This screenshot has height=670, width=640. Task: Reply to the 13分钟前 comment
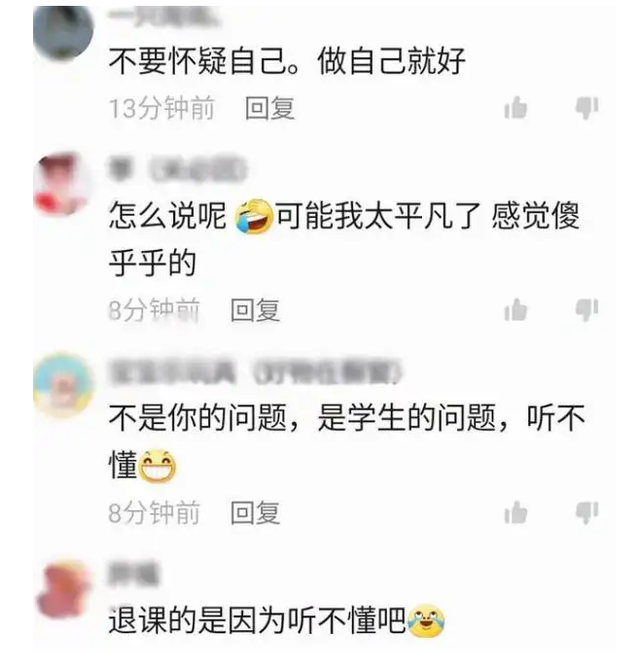click(270, 108)
